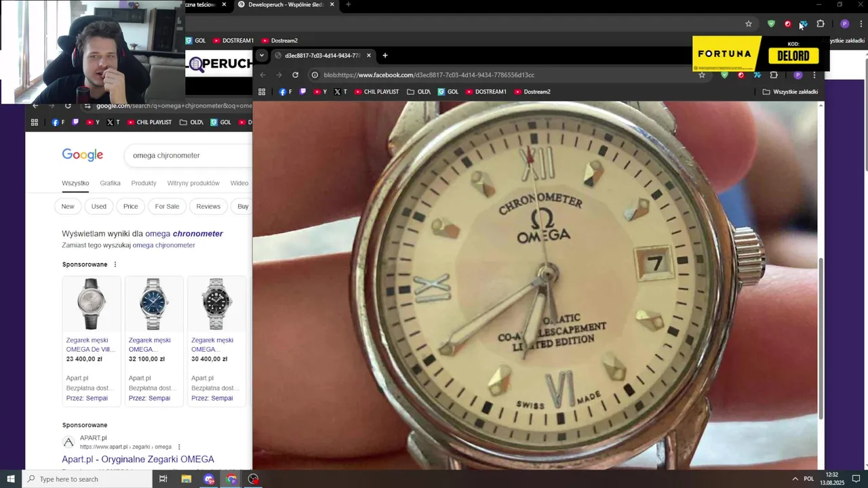The width and height of the screenshot is (868, 488).
Task: Apply the For Sale filter chip
Action: coord(167,207)
